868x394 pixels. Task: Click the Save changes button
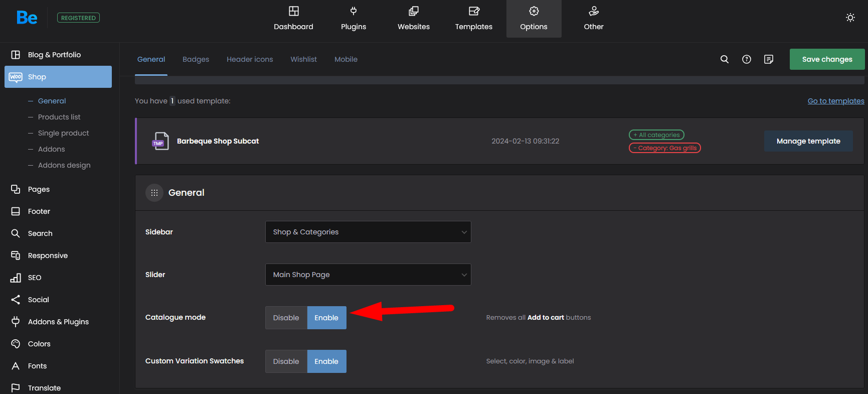coord(827,59)
